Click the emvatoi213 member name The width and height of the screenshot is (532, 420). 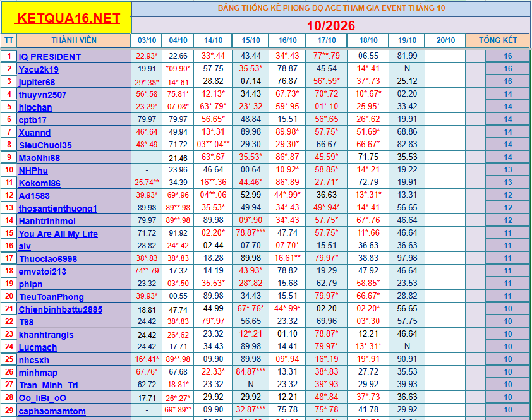pos(42,272)
